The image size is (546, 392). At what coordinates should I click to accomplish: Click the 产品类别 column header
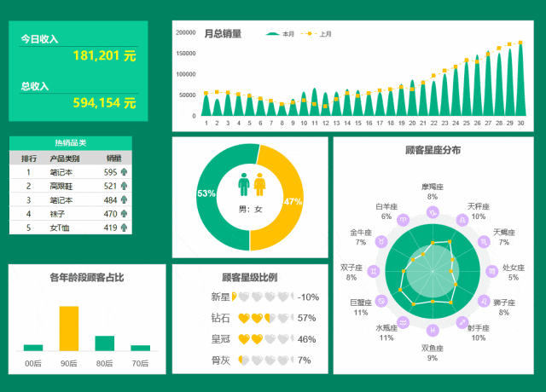[64, 159]
